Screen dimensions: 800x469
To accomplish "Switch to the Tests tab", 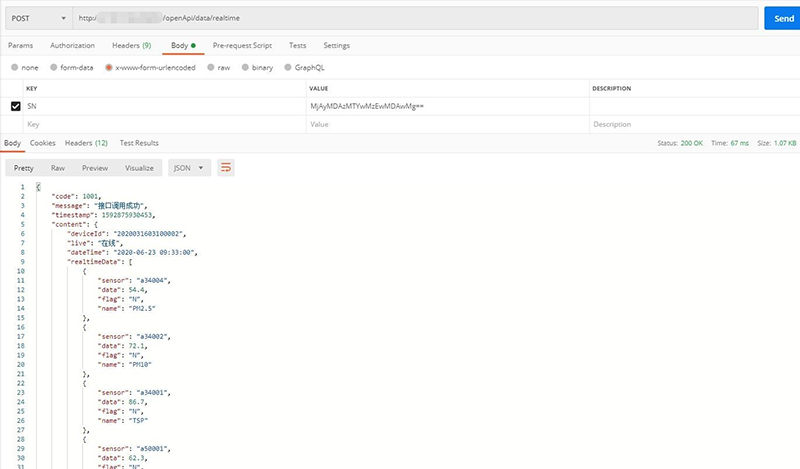I will 297,45.
